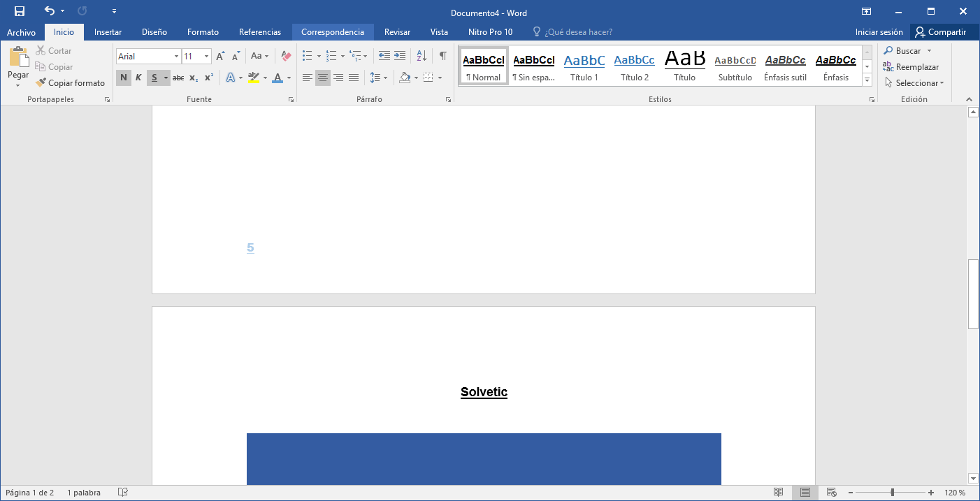Open text effects and typography

[231, 78]
